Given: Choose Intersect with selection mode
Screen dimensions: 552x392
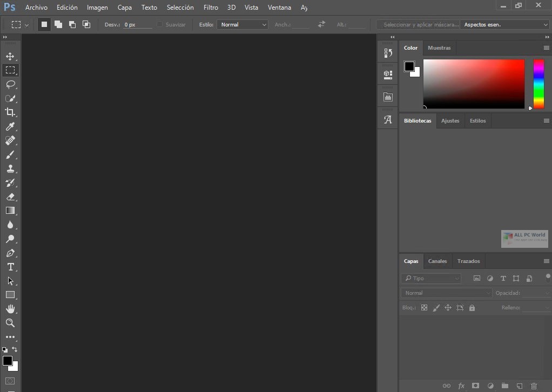Looking at the screenshot, I should point(86,24).
